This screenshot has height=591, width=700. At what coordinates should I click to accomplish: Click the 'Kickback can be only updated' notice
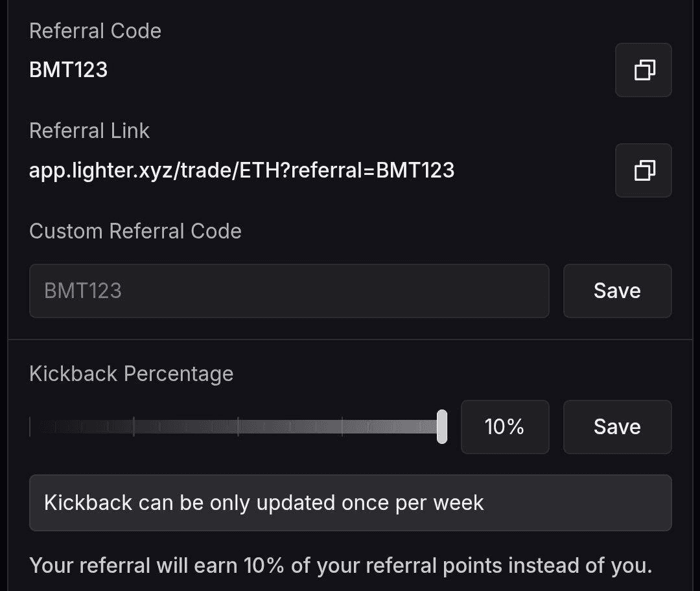click(264, 503)
